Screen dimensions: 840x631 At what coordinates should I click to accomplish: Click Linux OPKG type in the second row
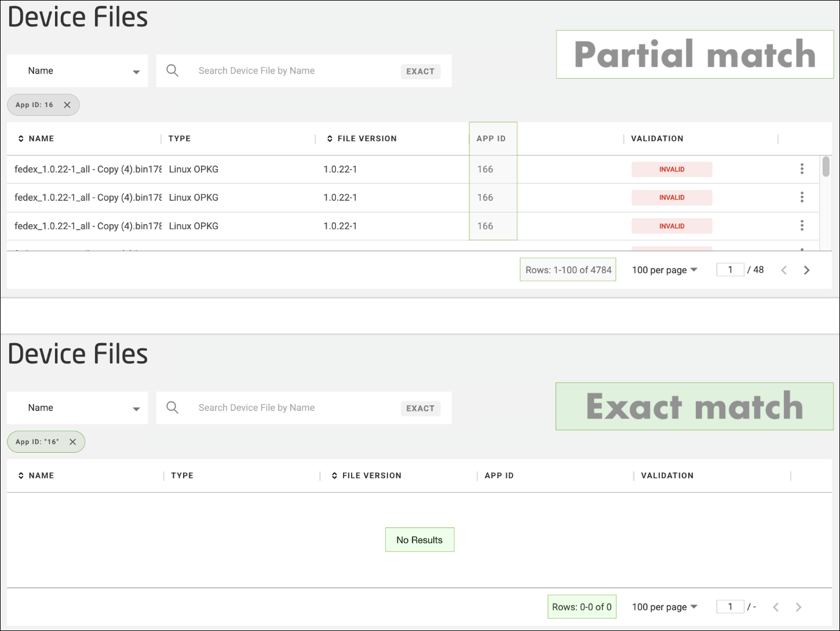pos(193,197)
